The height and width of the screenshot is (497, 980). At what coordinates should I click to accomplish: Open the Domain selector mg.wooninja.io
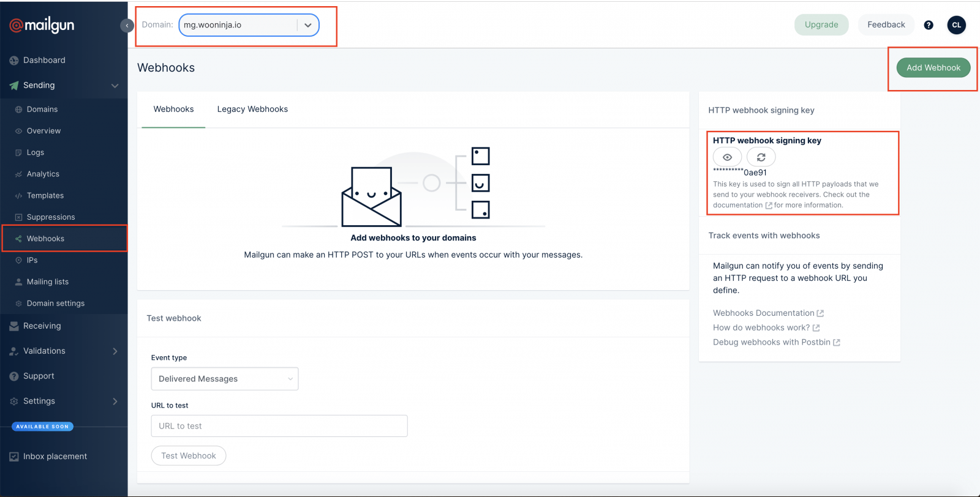tap(249, 25)
